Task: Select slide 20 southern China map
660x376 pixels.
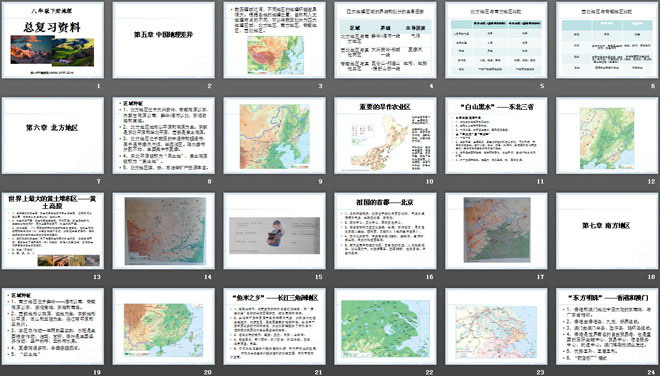Action: coord(163,326)
